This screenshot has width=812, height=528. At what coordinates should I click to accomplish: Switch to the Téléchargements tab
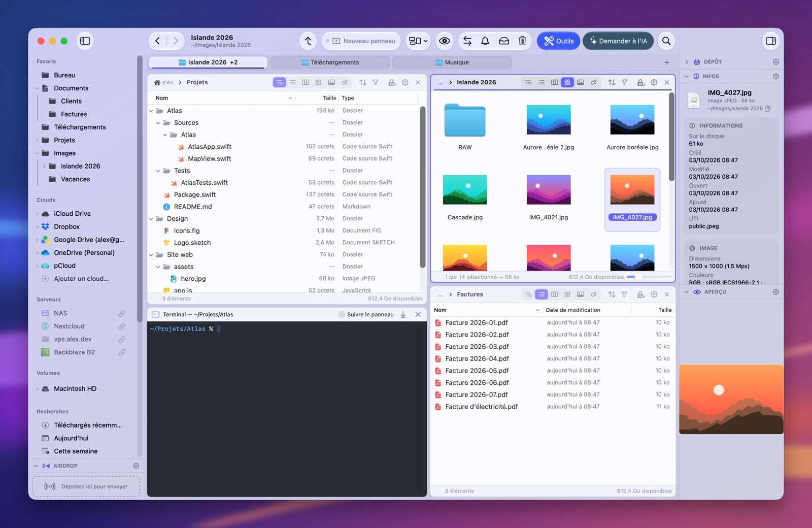[x=330, y=62]
